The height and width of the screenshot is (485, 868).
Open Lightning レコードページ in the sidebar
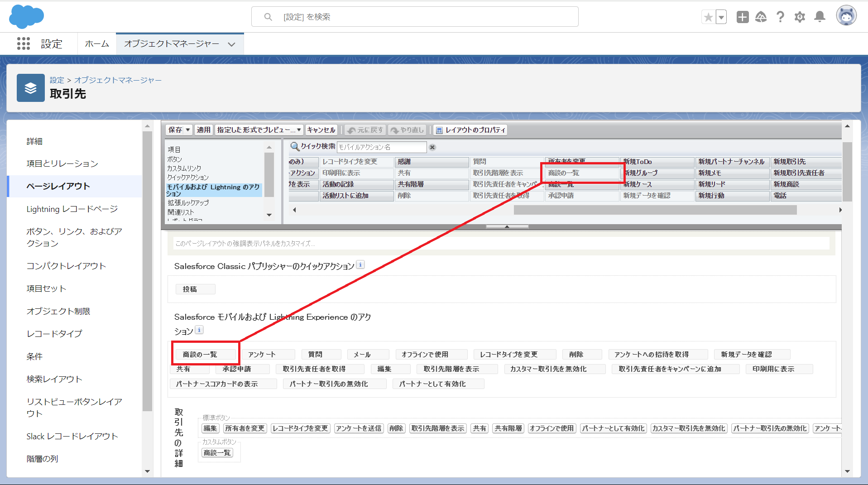point(72,209)
